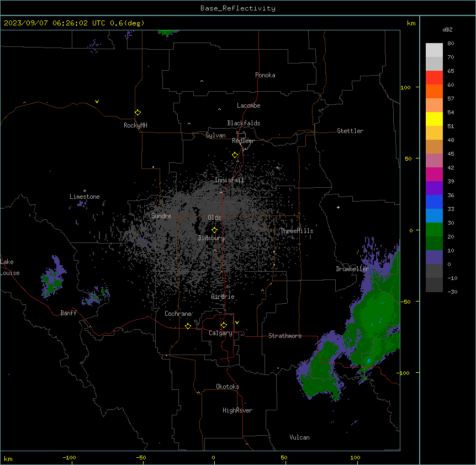Click the RockyMH label
This screenshot has height=465, width=476.
coord(135,125)
